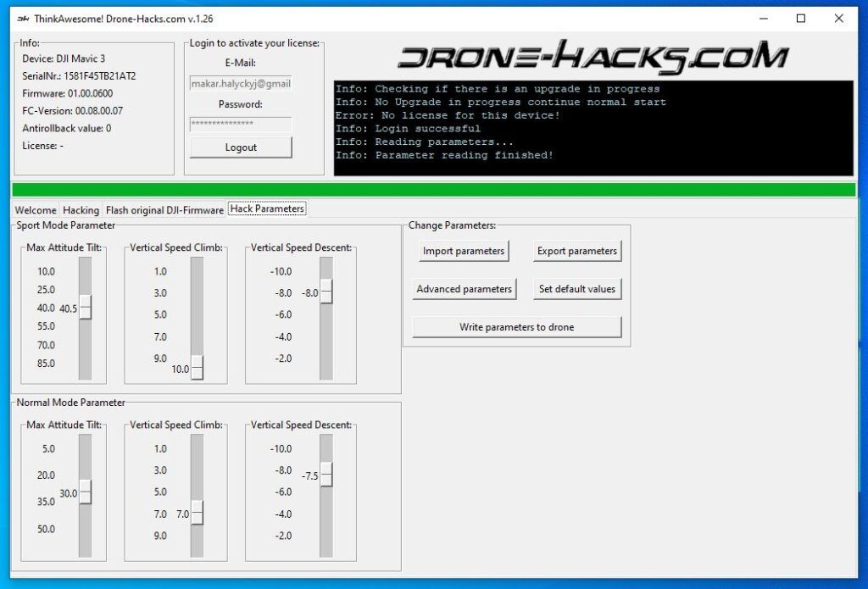Select the Hack Parameters tab
Image resolution: width=868 pixels, height=589 pixels.
267,208
